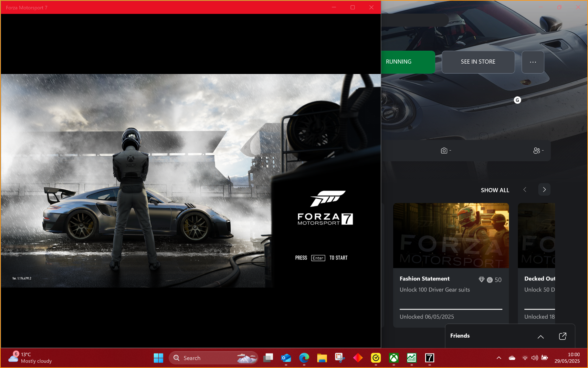Click the "Forza Motorsport 7" window title text

point(26,8)
